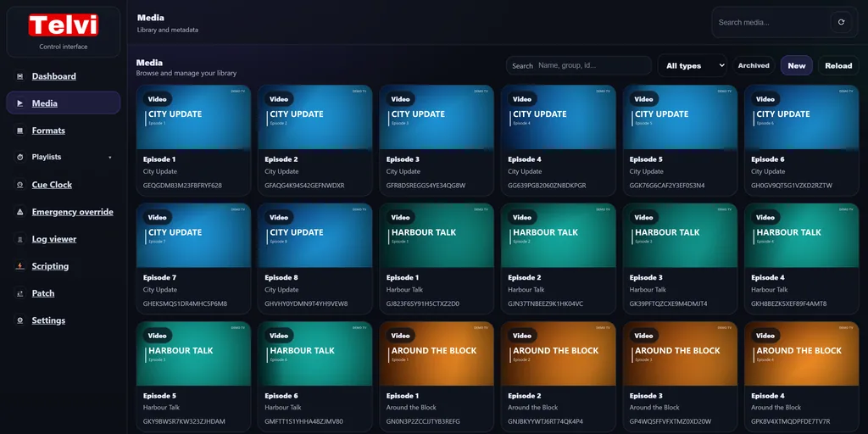868x434 pixels.
Task: Click the New button
Action: click(x=797, y=65)
